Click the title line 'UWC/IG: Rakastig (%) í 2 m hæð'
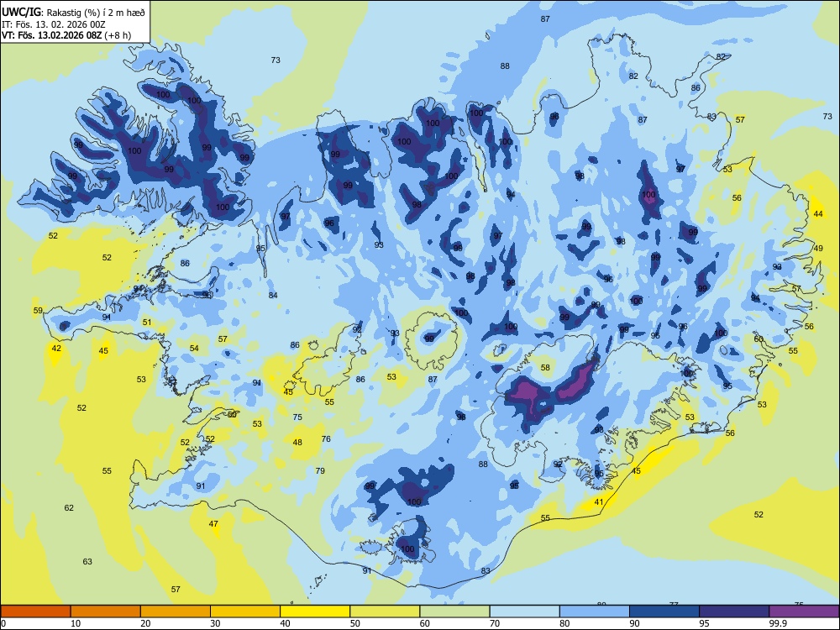840x630 pixels. click(x=73, y=12)
